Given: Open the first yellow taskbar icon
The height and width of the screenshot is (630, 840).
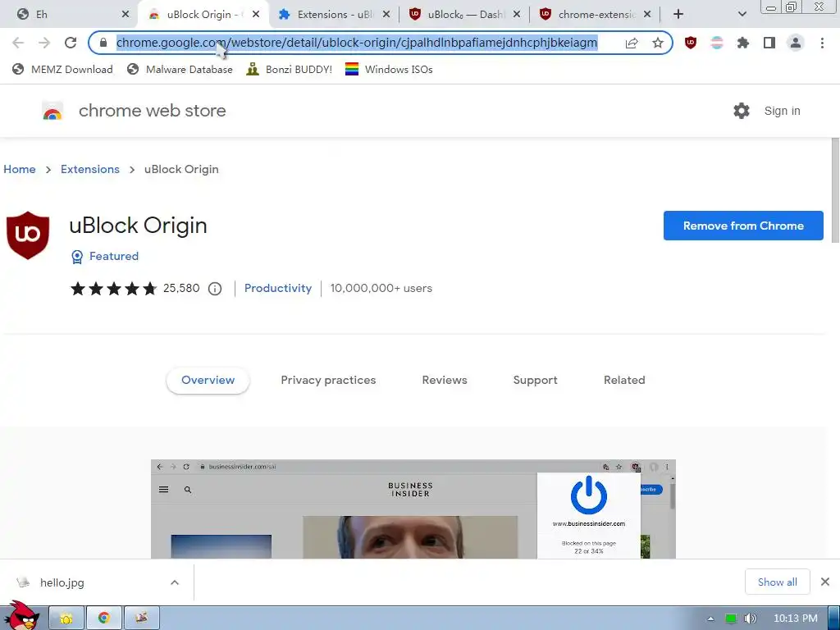Looking at the screenshot, I should (x=66, y=619).
